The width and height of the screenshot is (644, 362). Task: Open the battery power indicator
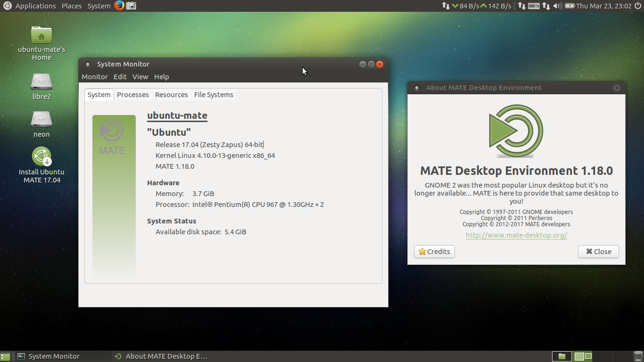pos(570,6)
